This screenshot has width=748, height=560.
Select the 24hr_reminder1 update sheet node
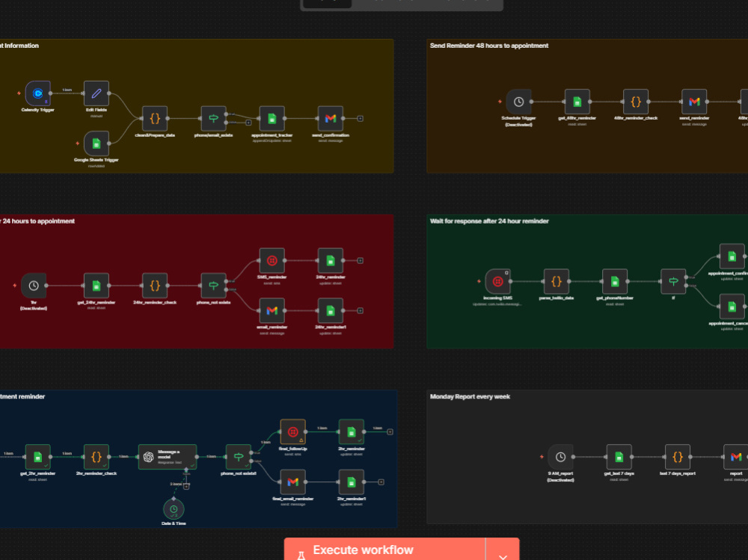(x=331, y=310)
